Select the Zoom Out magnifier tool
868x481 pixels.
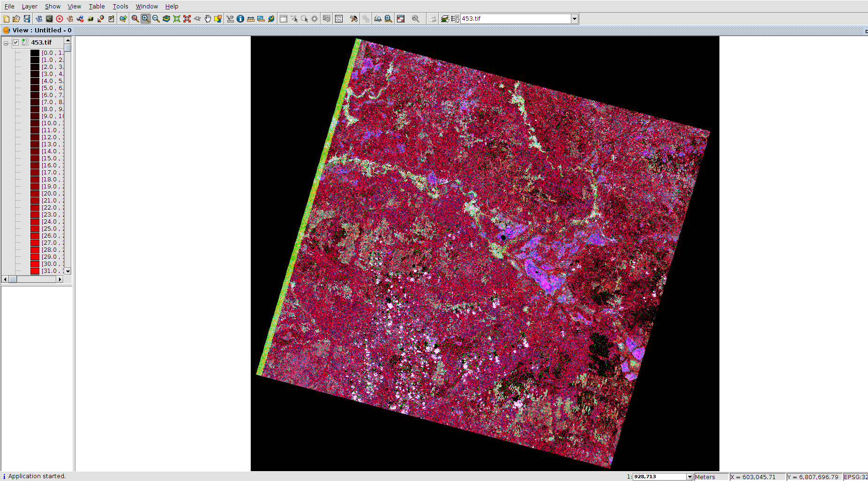pos(156,19)
